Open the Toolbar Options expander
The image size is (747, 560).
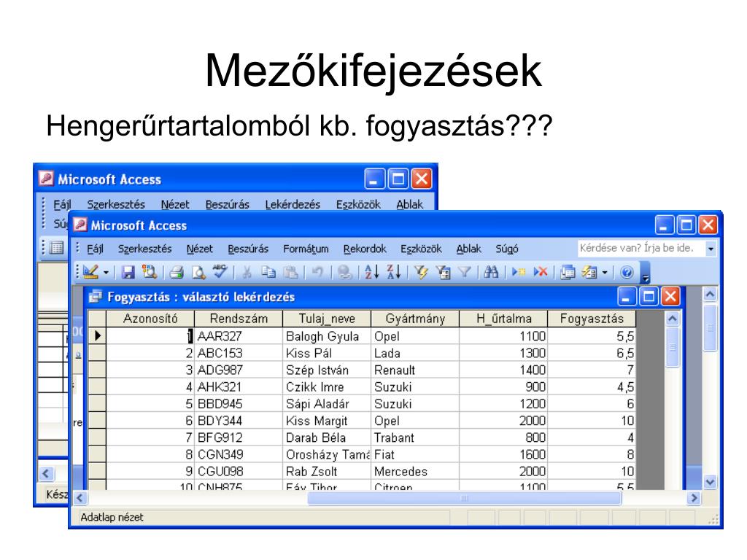click(646, 273)
